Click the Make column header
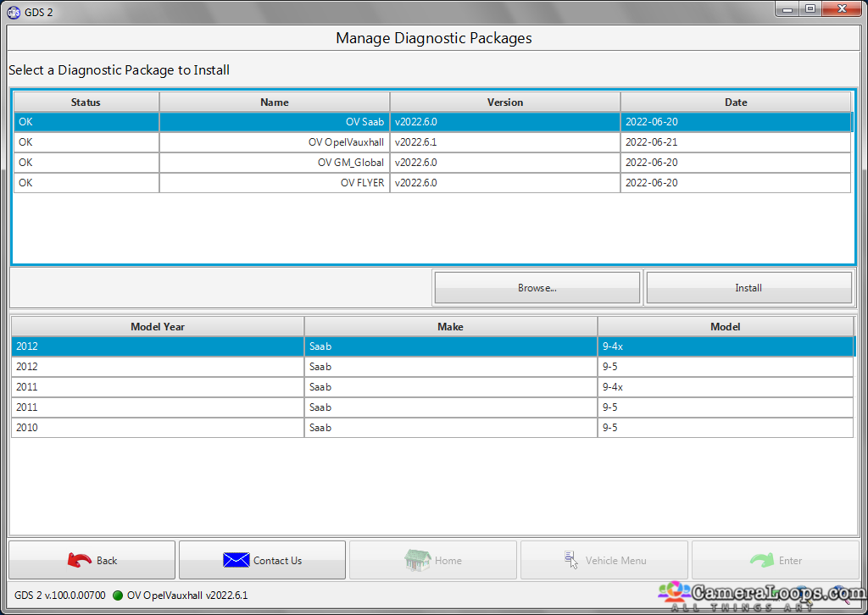This screenshot has height=615, width=868. [451, 326]
